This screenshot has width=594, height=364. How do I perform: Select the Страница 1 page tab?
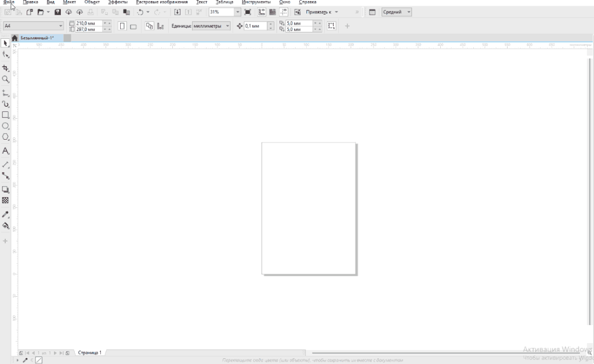pos(90,352)
